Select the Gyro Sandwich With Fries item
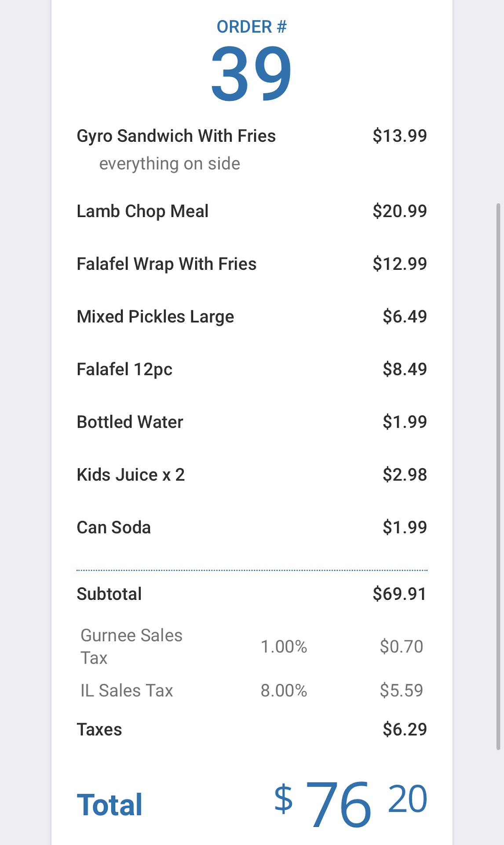Viewport: 504px width, 845px height. pos(176,136)
